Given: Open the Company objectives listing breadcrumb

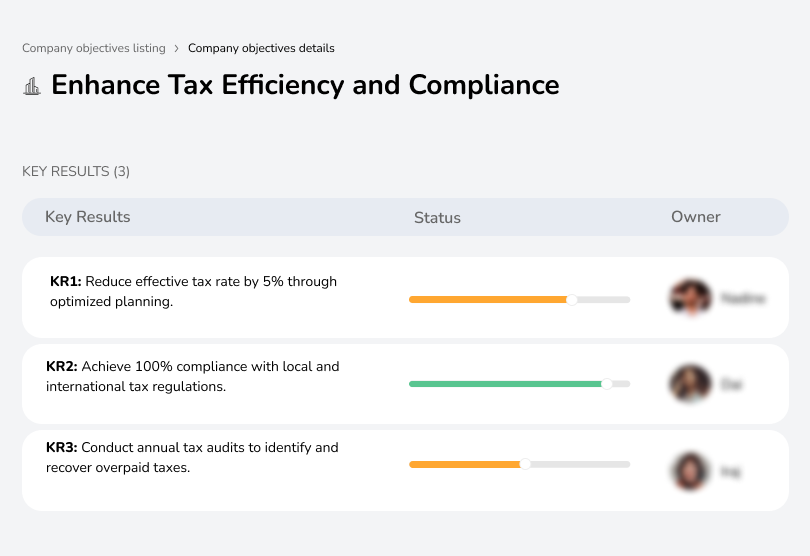Looking at the screenshot, I should click(94, 48).
